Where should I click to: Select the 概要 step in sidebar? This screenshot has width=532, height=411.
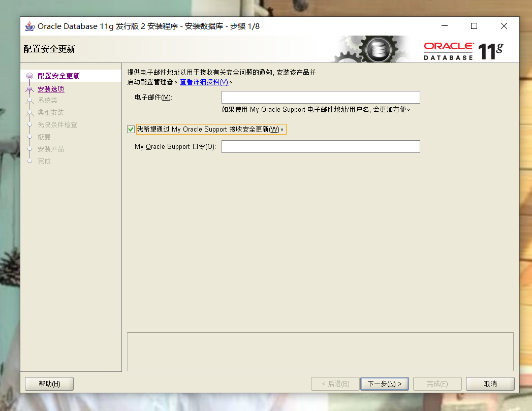[44, 137]
